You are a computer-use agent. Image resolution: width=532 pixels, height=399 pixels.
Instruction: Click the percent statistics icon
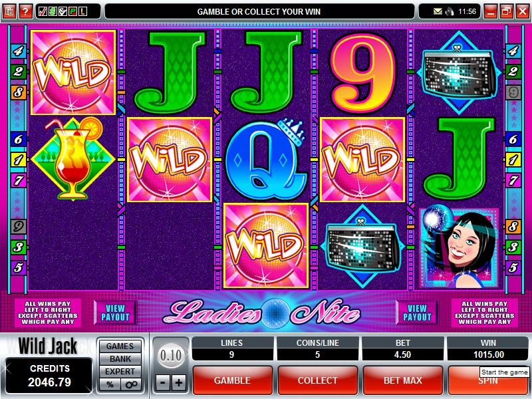pyautogui.click(x=110, y=384)
